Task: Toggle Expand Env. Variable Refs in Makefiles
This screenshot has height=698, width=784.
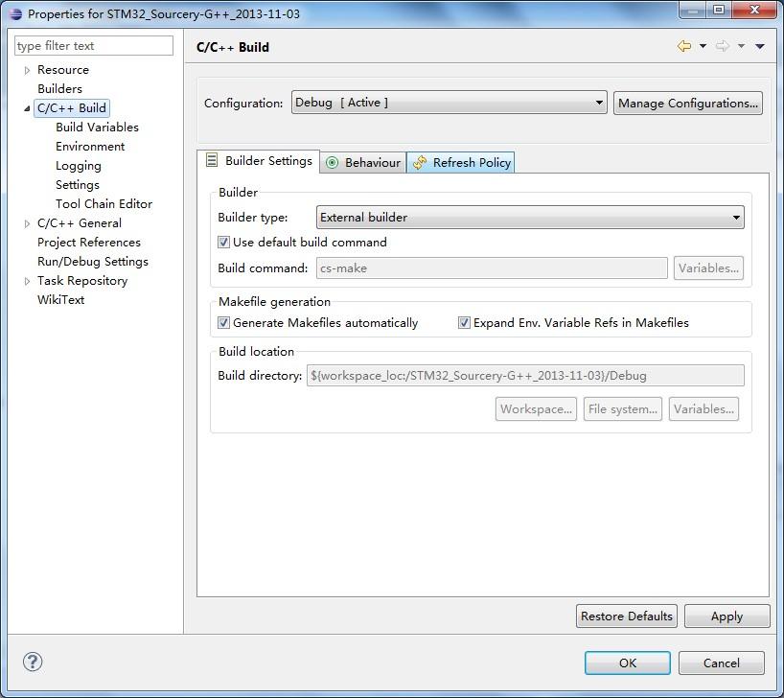Action: 464,323
